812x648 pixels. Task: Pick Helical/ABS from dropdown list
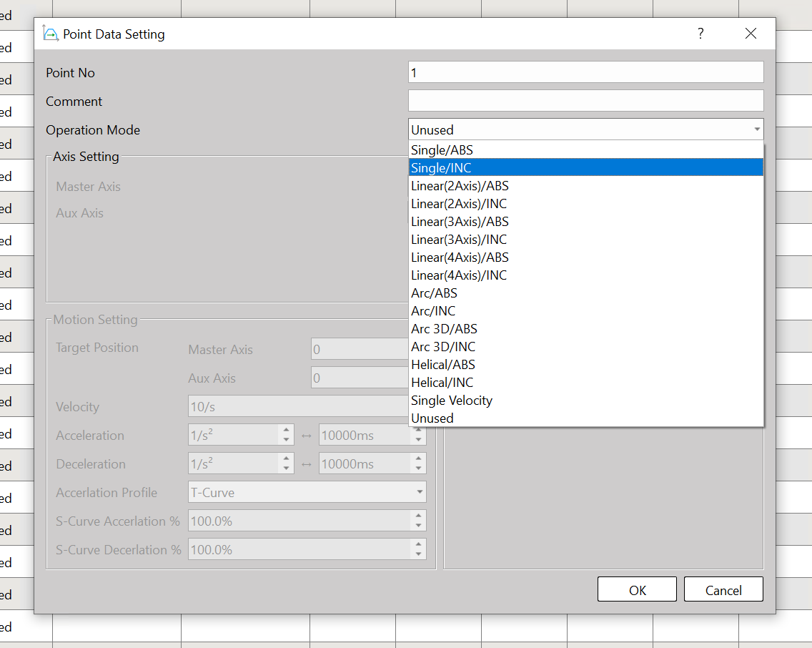(x=442, y=365)
